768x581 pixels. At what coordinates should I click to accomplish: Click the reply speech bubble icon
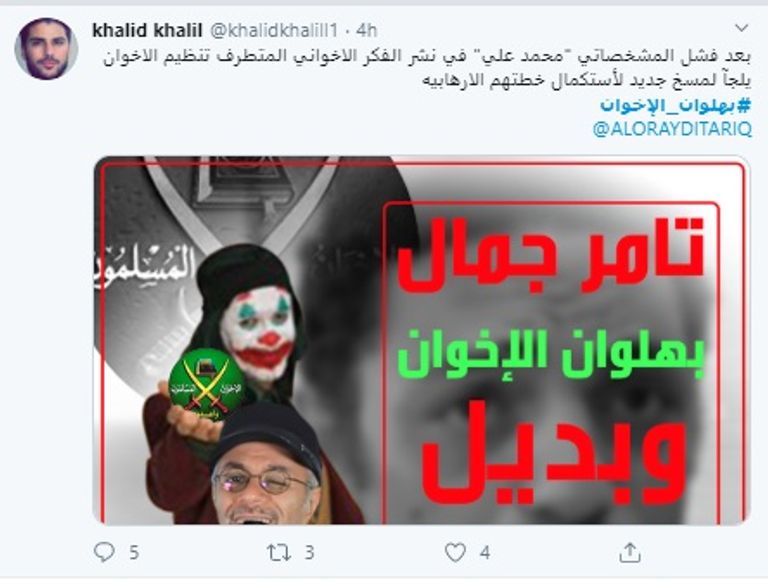coord(104,552)
